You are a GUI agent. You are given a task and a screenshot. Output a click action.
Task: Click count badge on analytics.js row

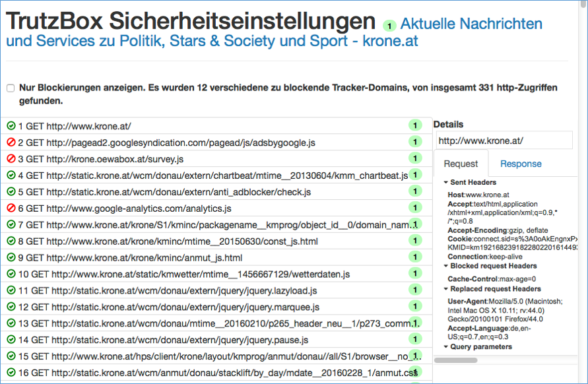(x=415, y=207)
